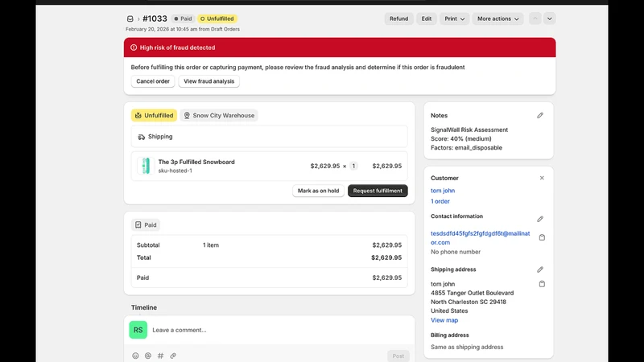Click the Post comment button
Image resolution: width=644 pixels, height=362 pixels.
398,356
